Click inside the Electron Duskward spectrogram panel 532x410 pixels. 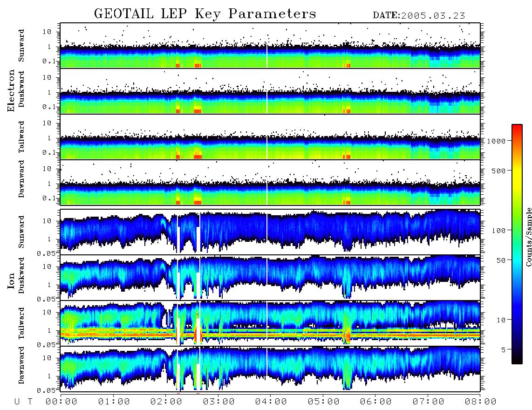point(270,91)
